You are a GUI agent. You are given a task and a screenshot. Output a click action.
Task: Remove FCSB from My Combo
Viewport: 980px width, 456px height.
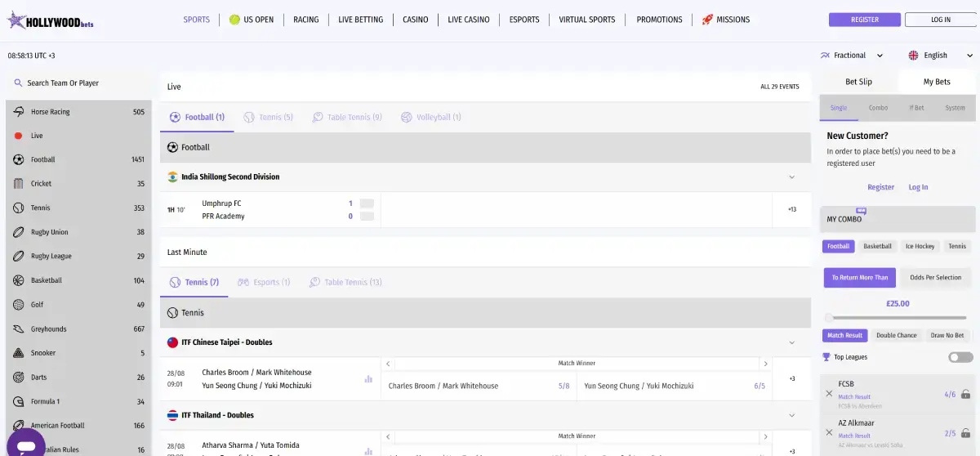coord(829,394)
